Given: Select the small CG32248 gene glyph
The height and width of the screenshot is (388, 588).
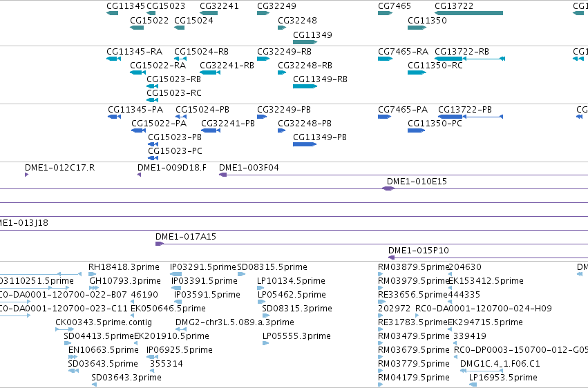Looking at the screenshot, I should [x=282, y=28].
